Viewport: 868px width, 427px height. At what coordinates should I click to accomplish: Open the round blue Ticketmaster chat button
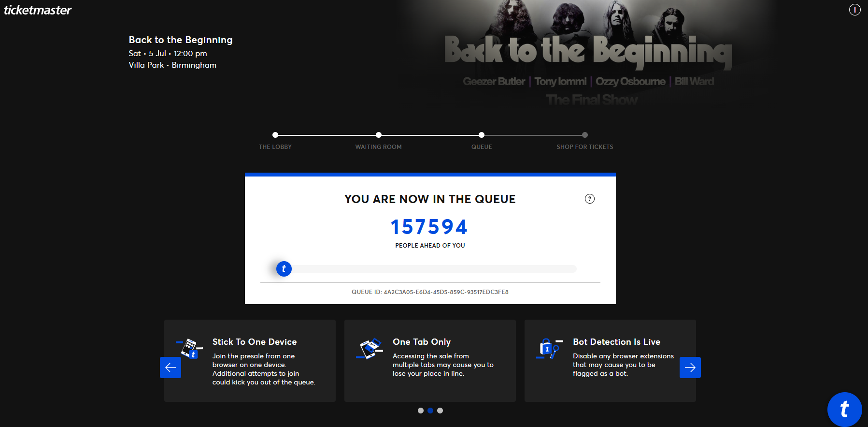[844, 409]
